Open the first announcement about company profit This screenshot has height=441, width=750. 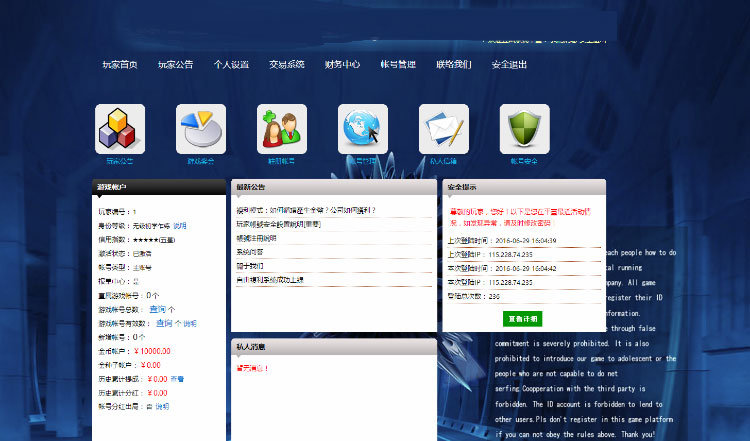point(305,211)
